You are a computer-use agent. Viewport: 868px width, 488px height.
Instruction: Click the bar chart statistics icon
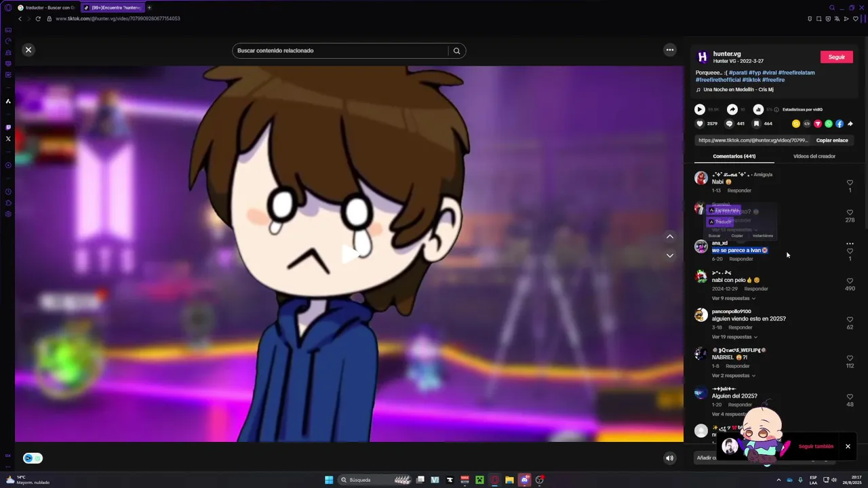click(x=758, y=109)
